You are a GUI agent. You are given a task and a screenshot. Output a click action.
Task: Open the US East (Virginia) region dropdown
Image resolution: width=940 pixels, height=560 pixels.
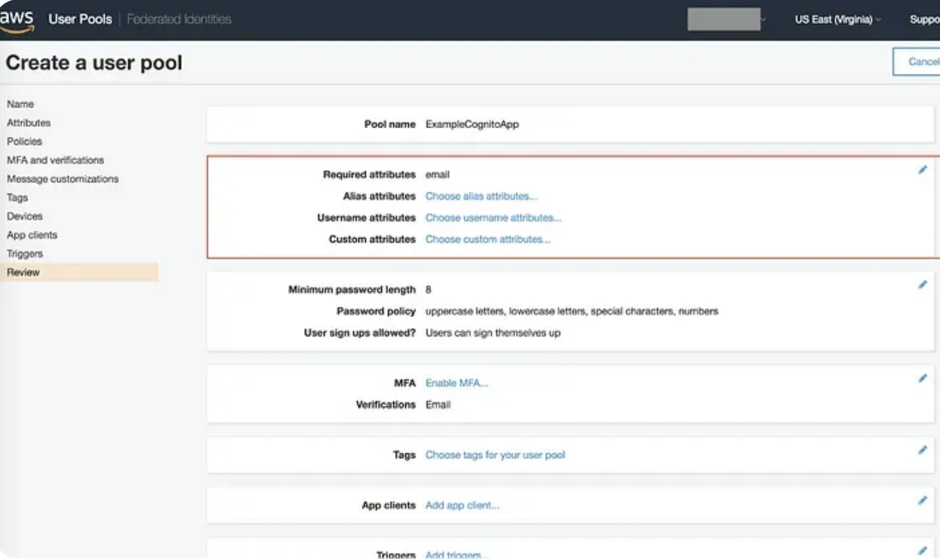[x=837, y=20]
